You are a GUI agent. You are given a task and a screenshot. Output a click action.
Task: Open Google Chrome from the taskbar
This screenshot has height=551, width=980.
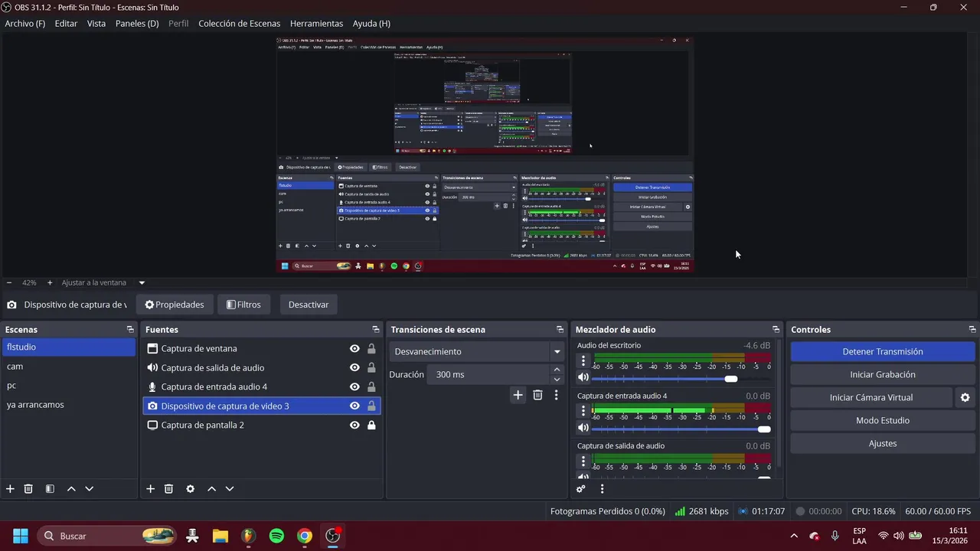305,536
